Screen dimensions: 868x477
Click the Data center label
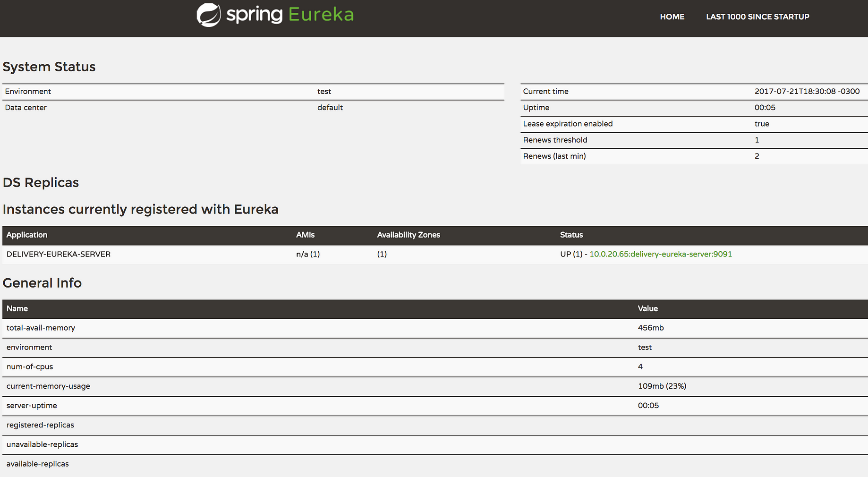pyautogui.click(x=26, y=108)
